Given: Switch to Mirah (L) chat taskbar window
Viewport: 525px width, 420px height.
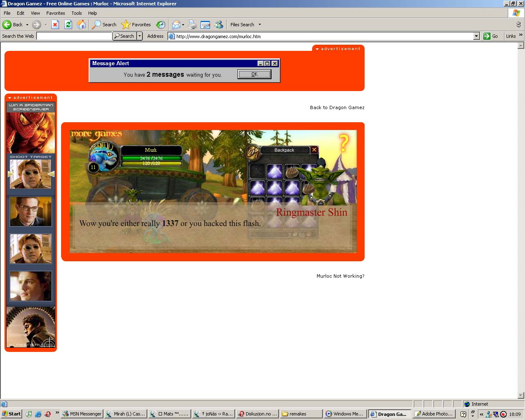Looking at the screenshot, I should (x=126, y=414).
